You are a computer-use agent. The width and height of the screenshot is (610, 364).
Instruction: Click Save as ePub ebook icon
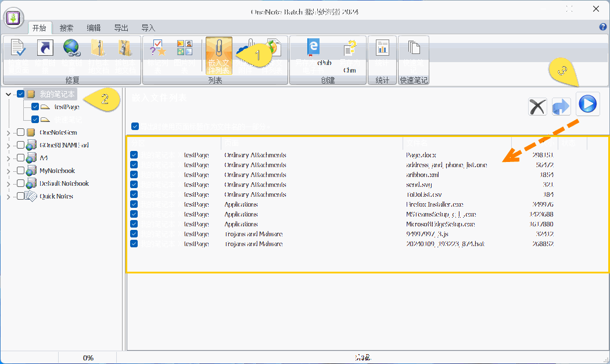click(x=313, y=48)
